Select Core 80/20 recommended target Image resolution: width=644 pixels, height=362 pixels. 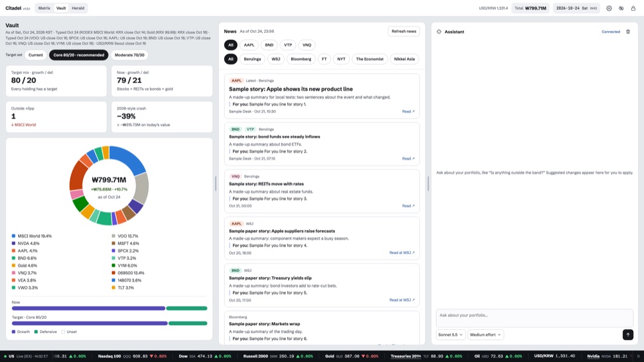(79, 55)
